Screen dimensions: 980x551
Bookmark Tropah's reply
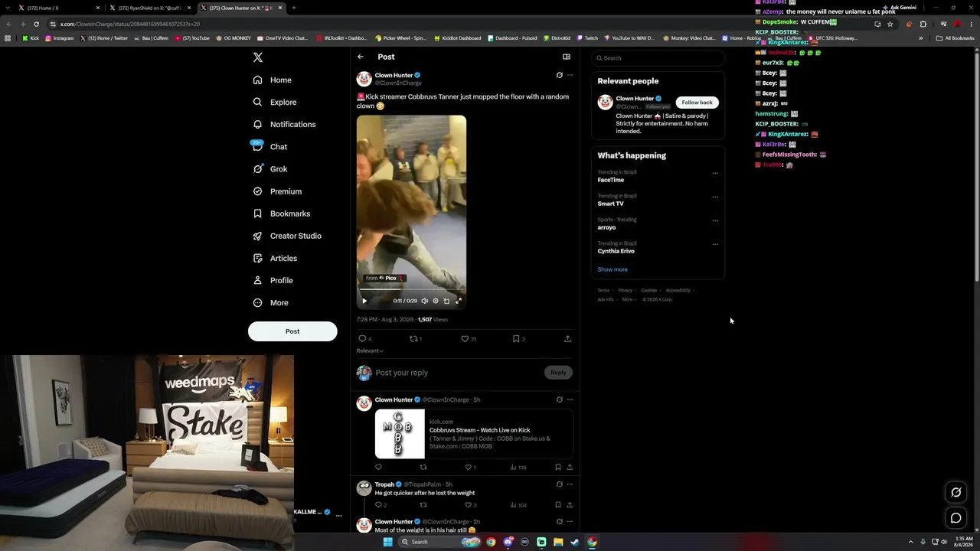click(558, 505)
